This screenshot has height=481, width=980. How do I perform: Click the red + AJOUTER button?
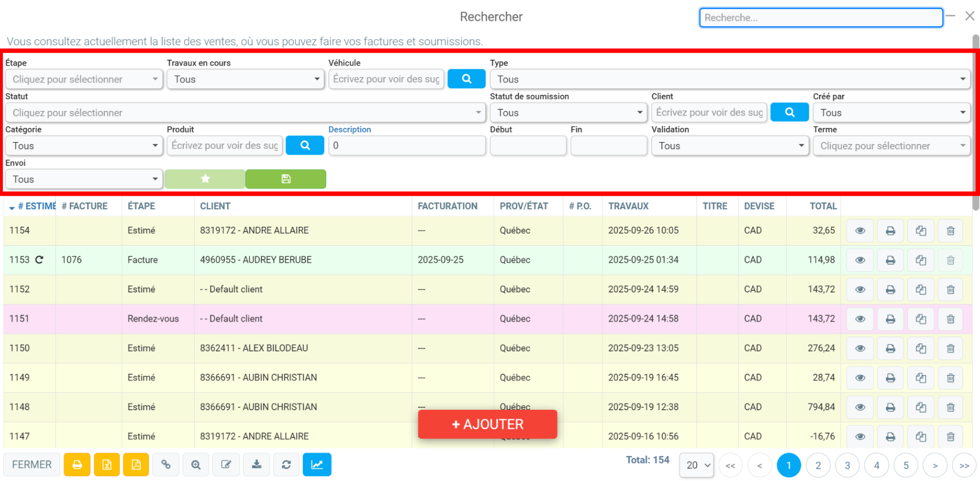(x=488, y=424)
